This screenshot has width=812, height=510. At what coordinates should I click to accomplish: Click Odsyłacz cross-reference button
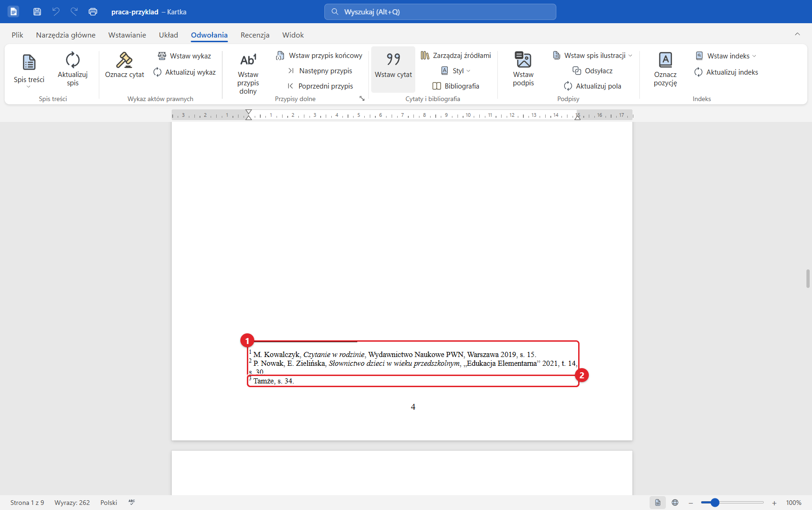tap(593, 70)
